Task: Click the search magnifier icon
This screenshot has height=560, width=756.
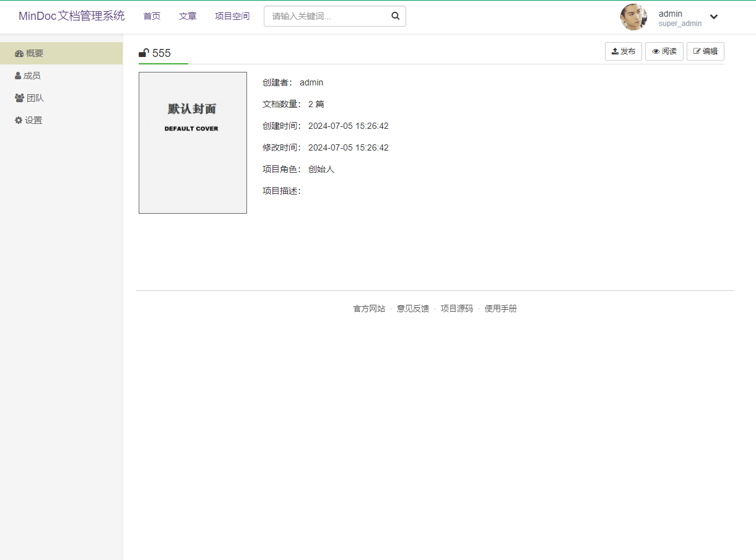Action: click(396, 16)
